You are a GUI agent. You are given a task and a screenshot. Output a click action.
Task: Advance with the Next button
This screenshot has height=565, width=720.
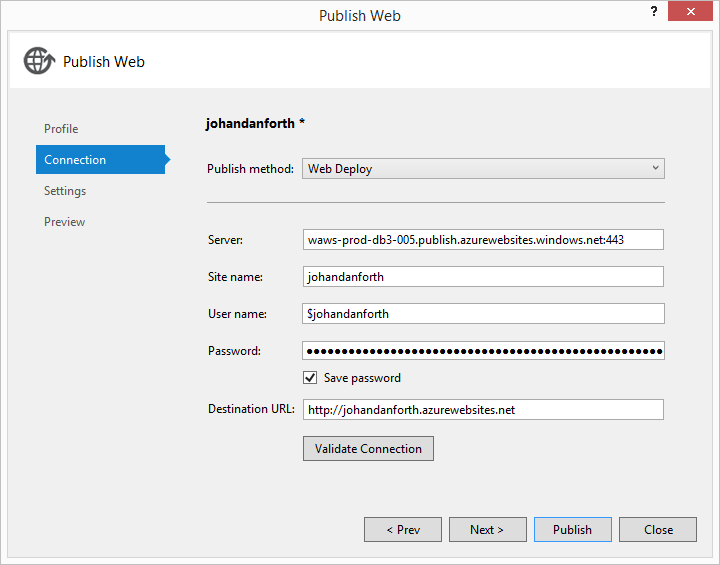(488, 530)
